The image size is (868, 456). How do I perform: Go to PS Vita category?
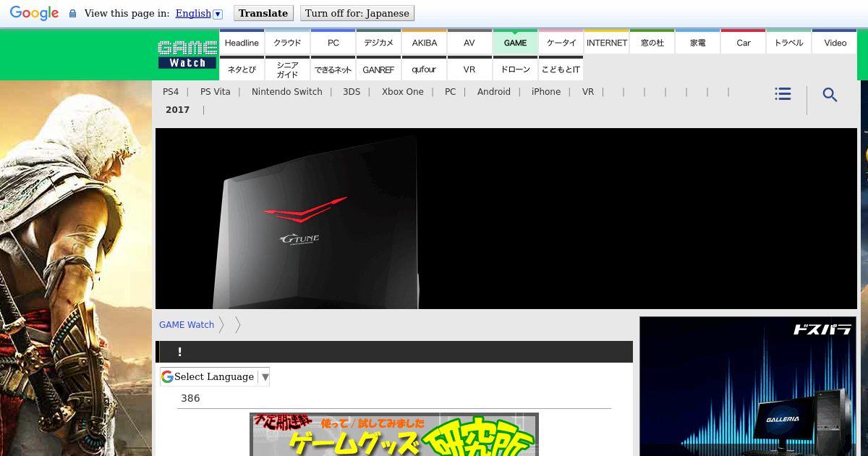[216, 92]
